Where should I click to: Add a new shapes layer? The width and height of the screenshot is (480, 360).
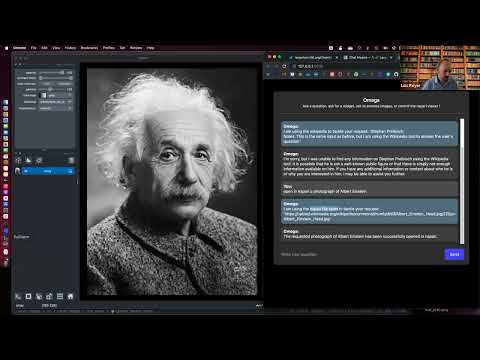coord(28,160)
